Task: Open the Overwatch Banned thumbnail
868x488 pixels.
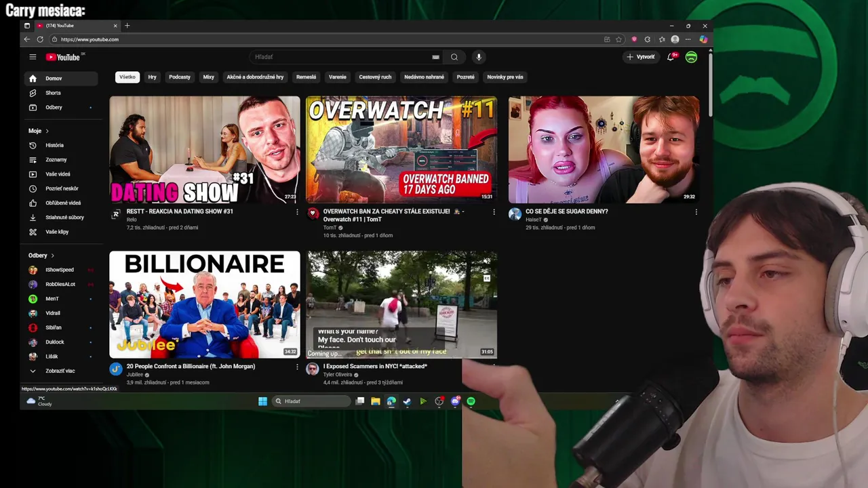Action: [x=401, y=150]
